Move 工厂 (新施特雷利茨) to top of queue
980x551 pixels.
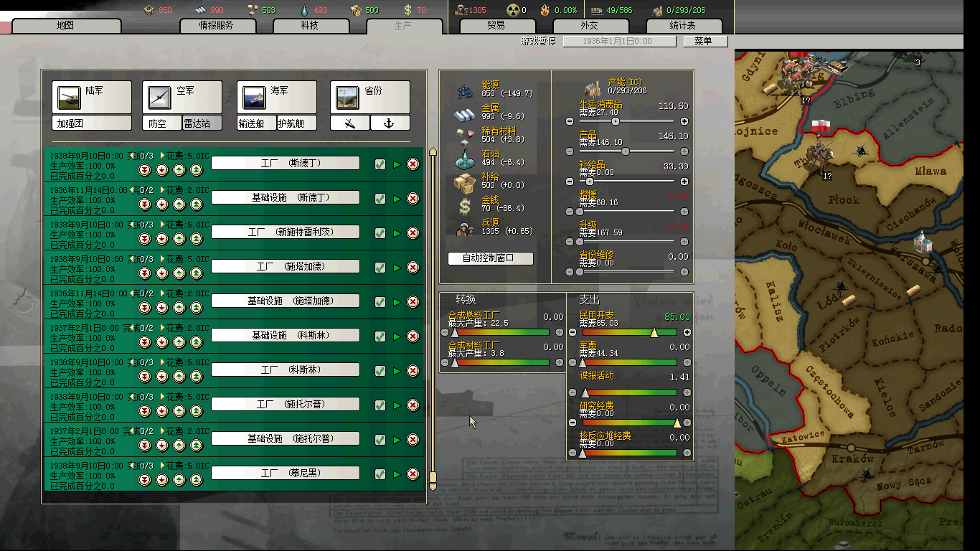[x=197, y=239]
